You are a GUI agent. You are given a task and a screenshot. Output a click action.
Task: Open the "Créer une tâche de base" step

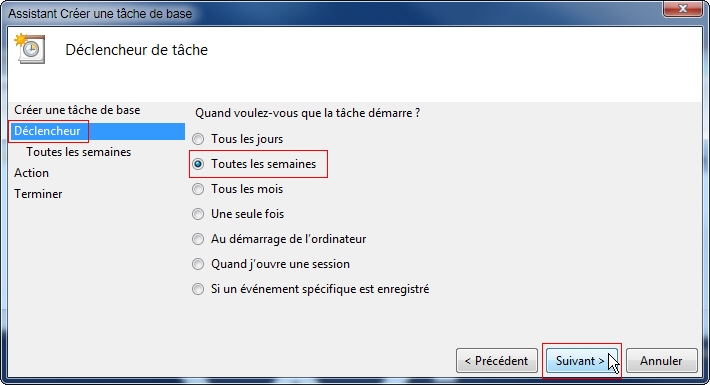click(x=77, y=110)
